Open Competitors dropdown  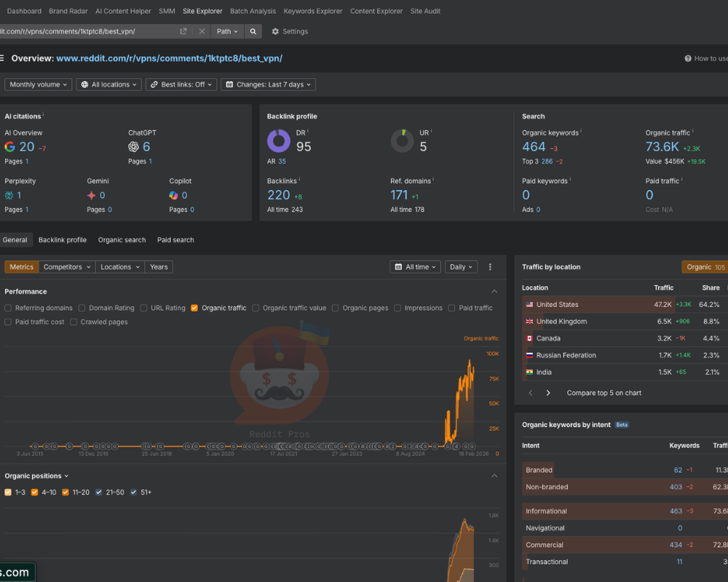tap(67, 267)
